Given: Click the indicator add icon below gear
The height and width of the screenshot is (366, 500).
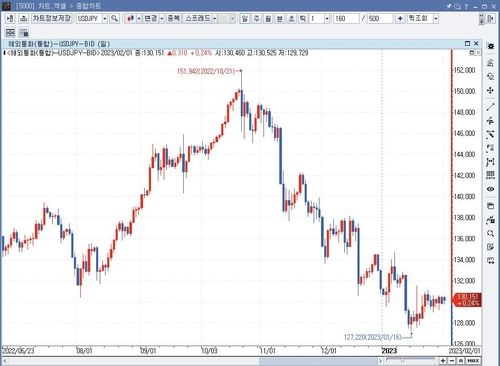Looking at the screenshot, I should [x=490, y=63].
